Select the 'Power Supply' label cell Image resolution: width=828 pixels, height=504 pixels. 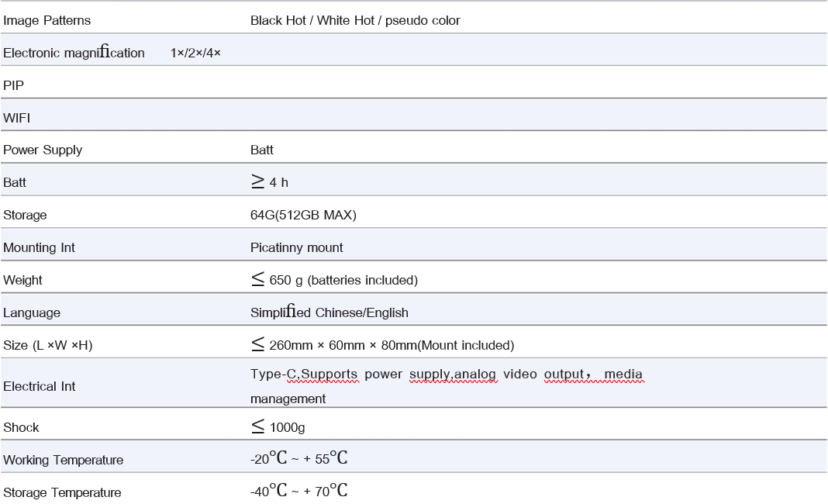43,150
